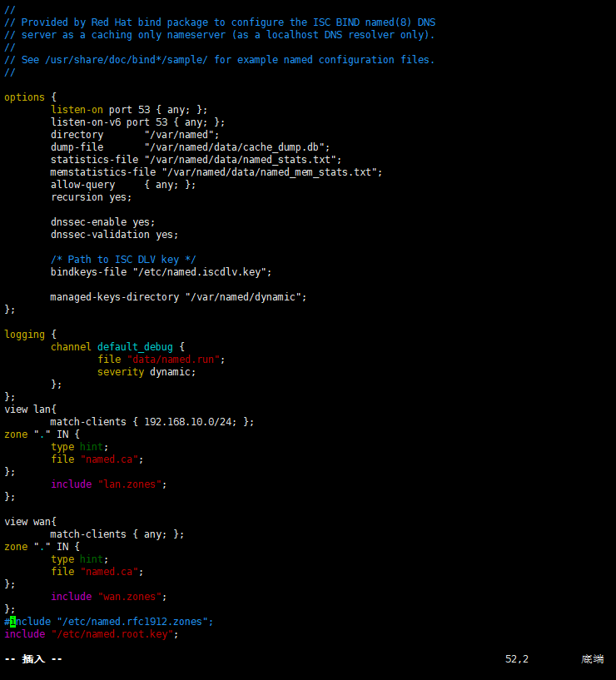This screenshot has width=616, height=680.
Task: Click the bindkeys-file named.iscdlv.key line
Action: point(161,272)
